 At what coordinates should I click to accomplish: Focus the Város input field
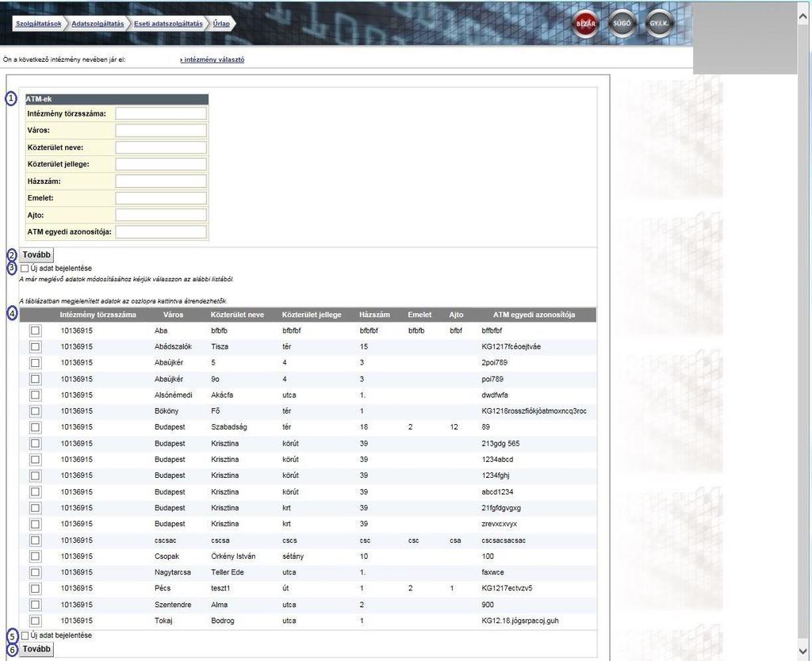click(161, 131)
